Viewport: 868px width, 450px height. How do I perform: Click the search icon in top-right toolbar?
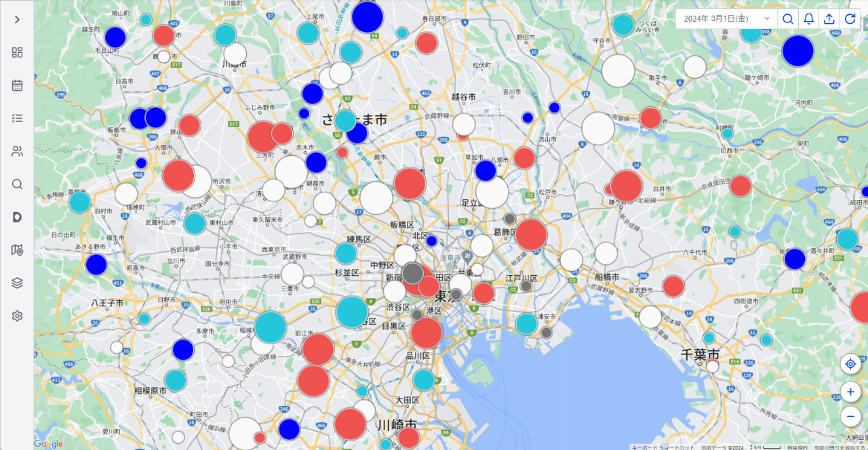pyautogui.click(x=787, y=19)
